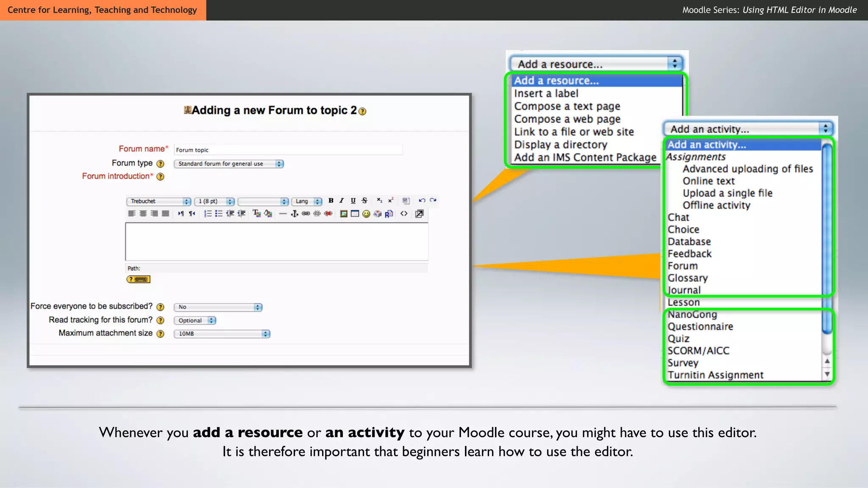Click the numbered list icon
This screenshot has width=868, height=488.
(208, 214)
